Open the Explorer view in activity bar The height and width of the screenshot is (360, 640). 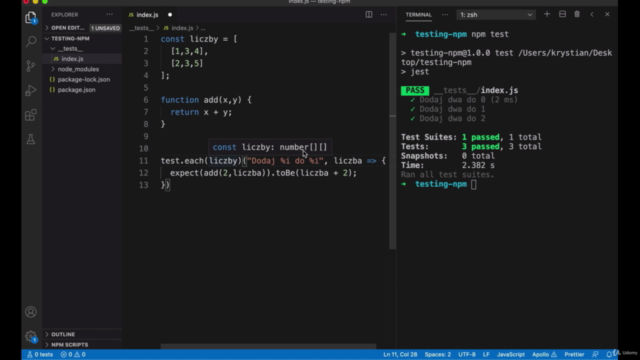pyautogui.click(x=31, y=18)
